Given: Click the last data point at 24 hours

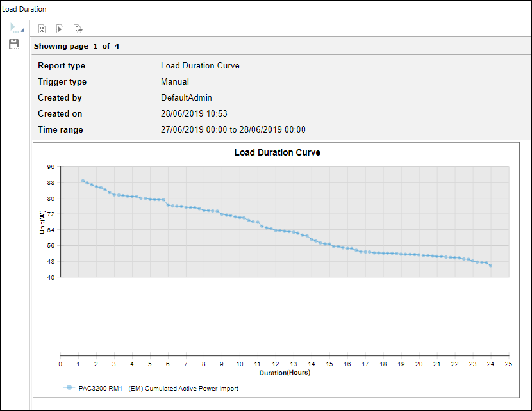Looking at the screenshot, I should pyautogui.click(x=490, y=266).
